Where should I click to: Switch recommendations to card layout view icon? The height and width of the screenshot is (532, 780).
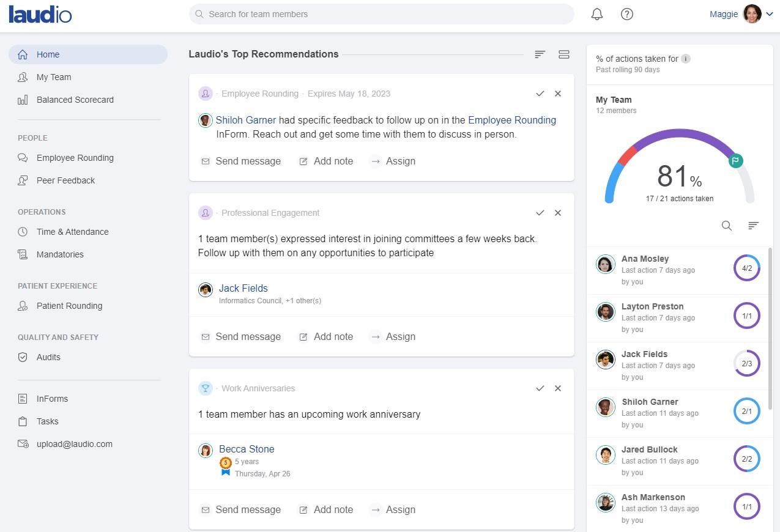(x=563, y=54)
